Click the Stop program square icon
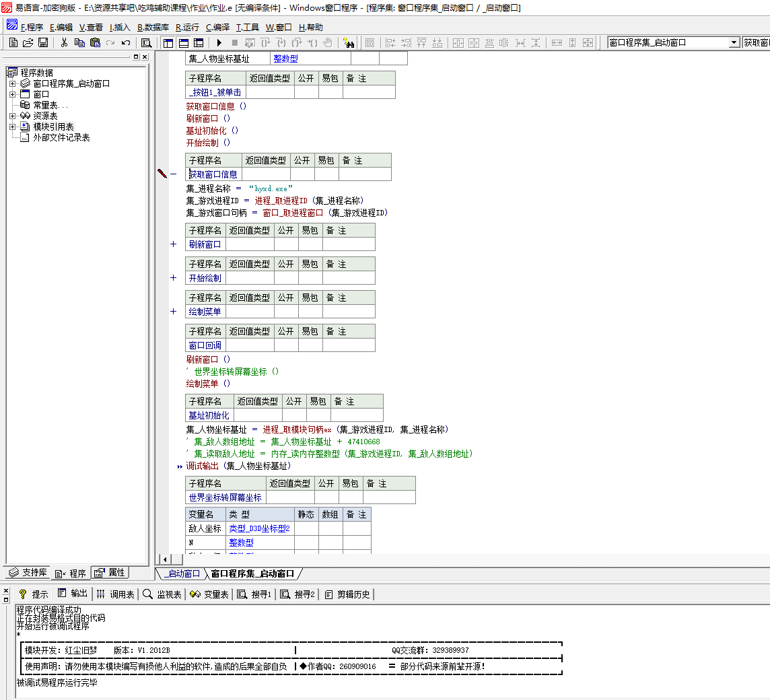770x700 pixels. pyautogui.click(x=235, y=42)
